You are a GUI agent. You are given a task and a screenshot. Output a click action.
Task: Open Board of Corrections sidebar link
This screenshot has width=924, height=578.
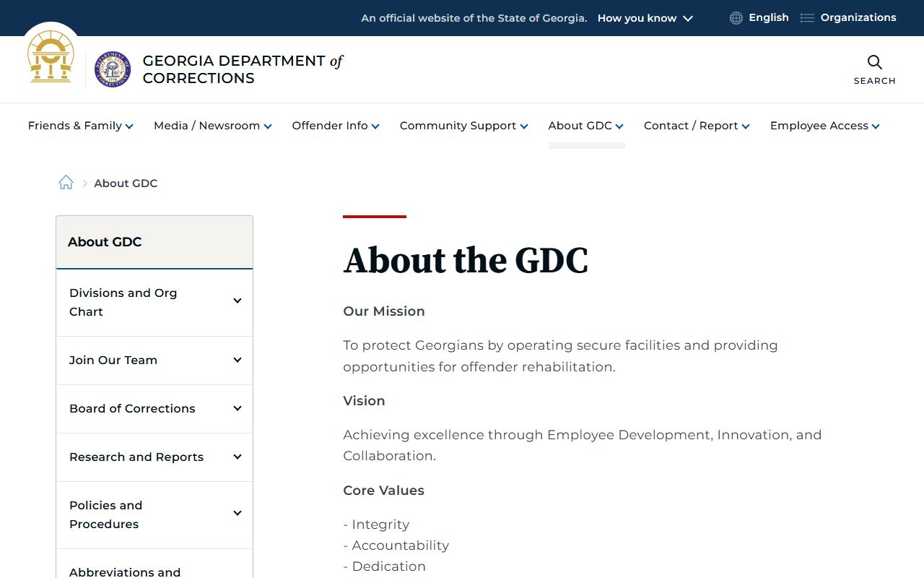pyautogui.click(x=132, y=408)
